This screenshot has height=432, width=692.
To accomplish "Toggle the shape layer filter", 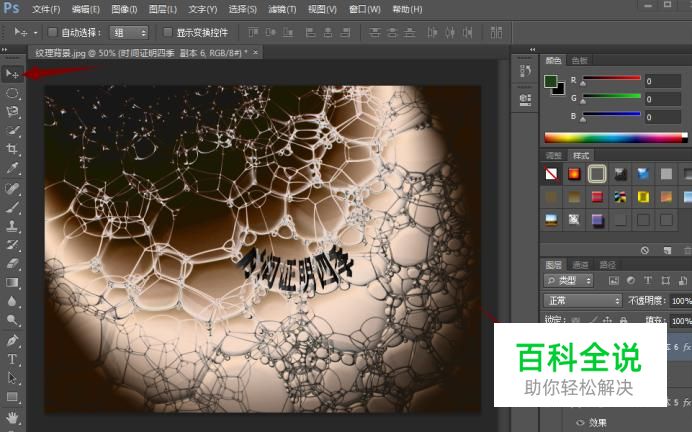I will tap(666, 281).
